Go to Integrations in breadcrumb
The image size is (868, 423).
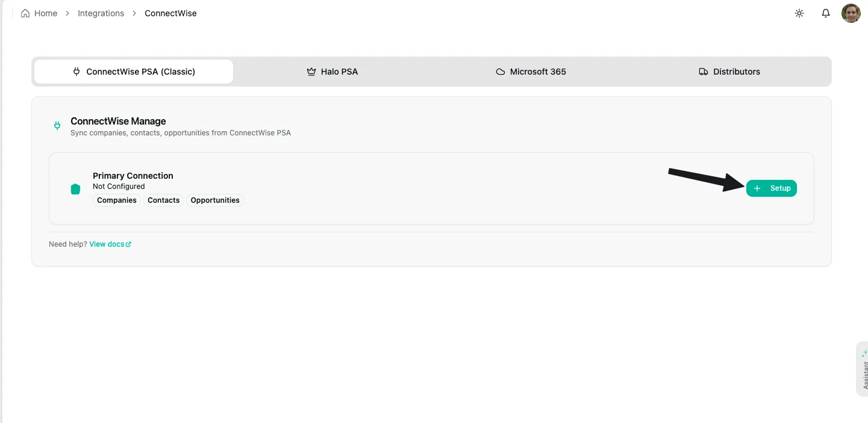pyautogui.click(x=101, y=13)
